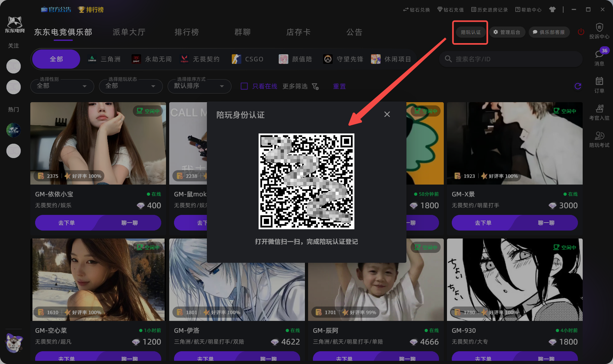
Task: Click the skin shirt icon in title bar
Action: (552, 10)
